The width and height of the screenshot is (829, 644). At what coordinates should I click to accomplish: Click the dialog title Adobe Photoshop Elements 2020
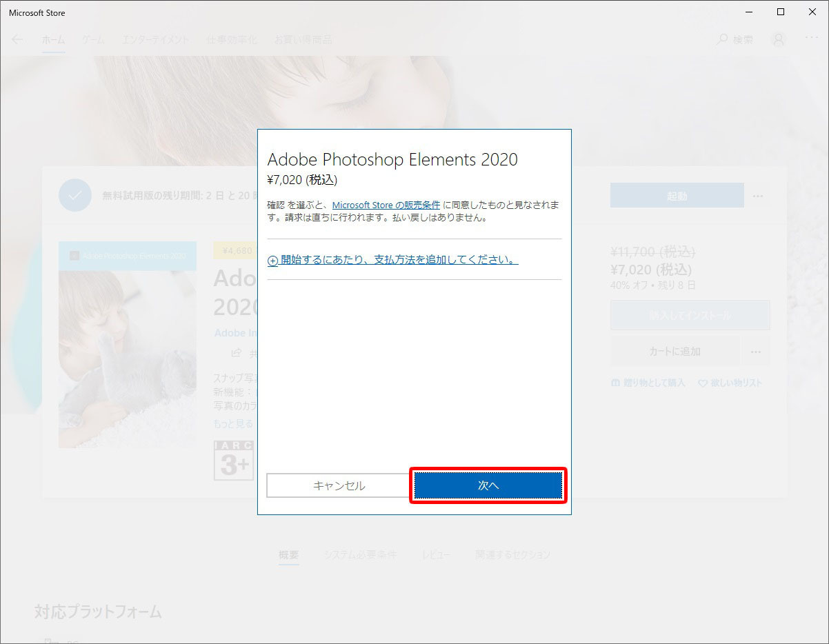click(x=392, y=160)
